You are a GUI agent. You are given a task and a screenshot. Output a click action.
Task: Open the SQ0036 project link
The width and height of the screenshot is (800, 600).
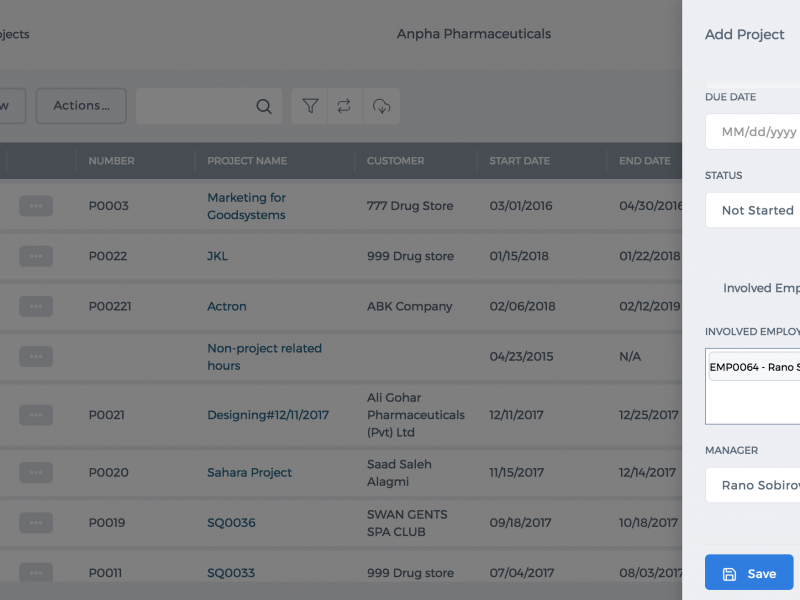(231, 522)
